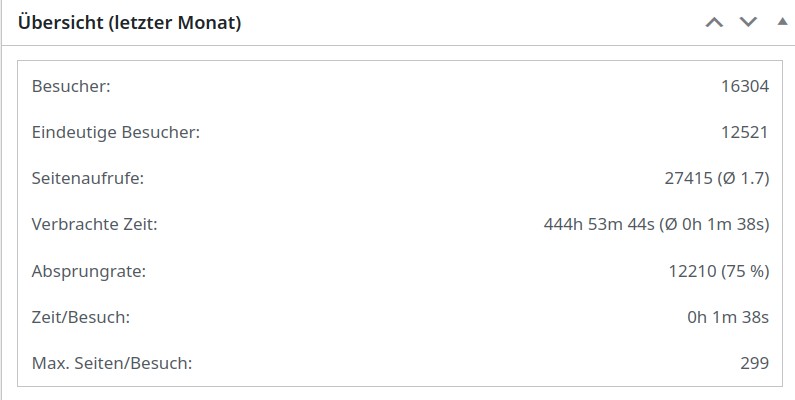Click the visitor count 16304
The image size is (795, 400).
pyautogui.click(x=745, y=86)
